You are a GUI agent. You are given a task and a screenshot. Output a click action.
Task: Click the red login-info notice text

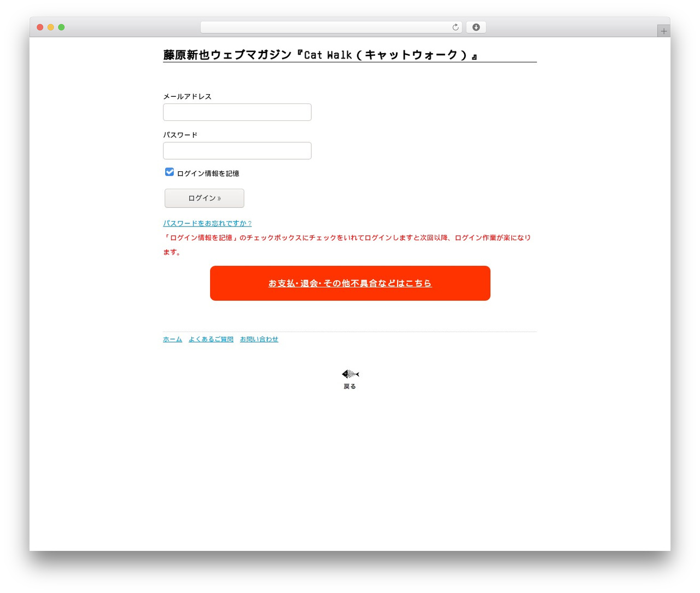(347, 245)
